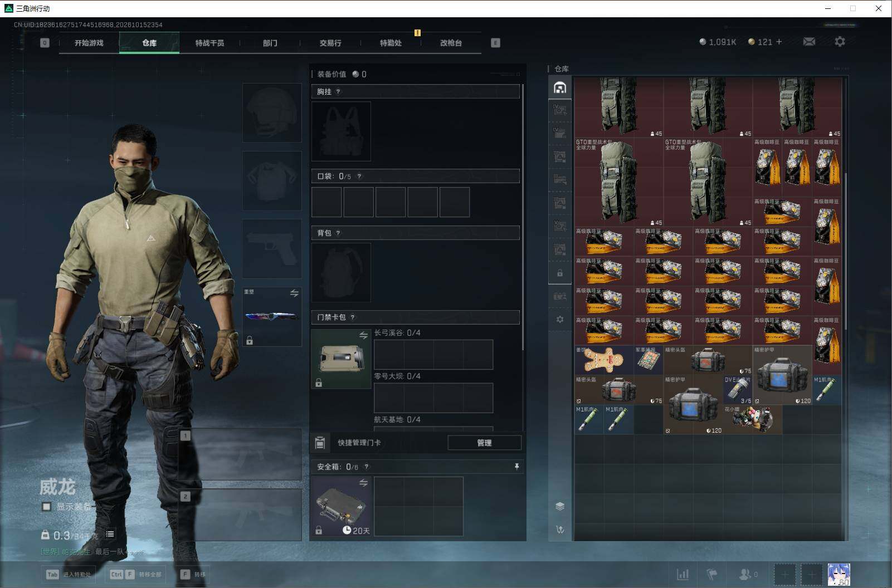Open the 改枪台 tab
Viewport: 892px width, 588px height.
[x=451, y=43]
